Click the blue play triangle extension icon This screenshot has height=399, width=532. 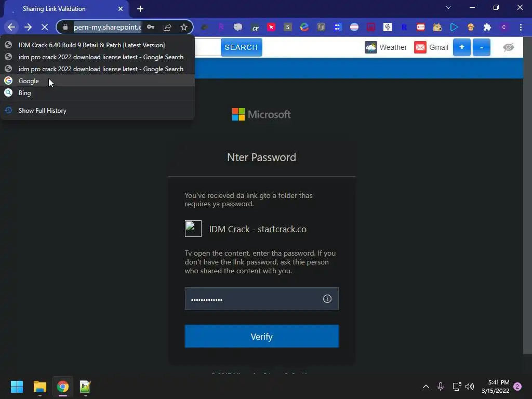[x=454, y=27]
